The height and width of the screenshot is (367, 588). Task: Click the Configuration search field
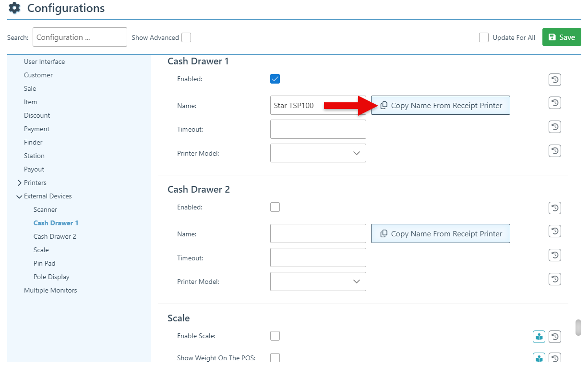tap(80, 37)
